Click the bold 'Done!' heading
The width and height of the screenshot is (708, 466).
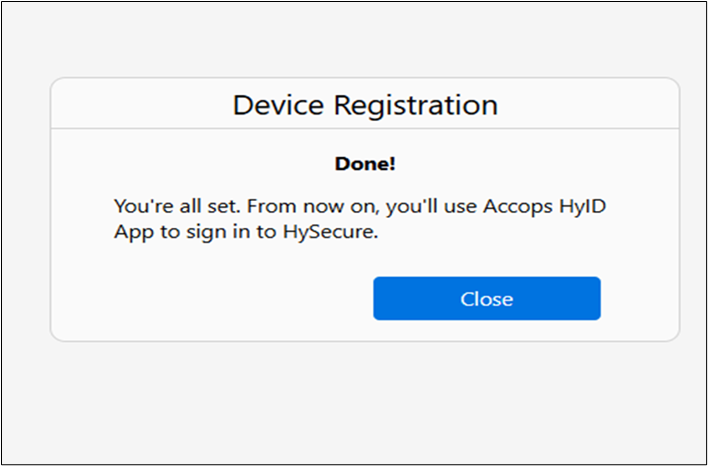tap(365, 162)
